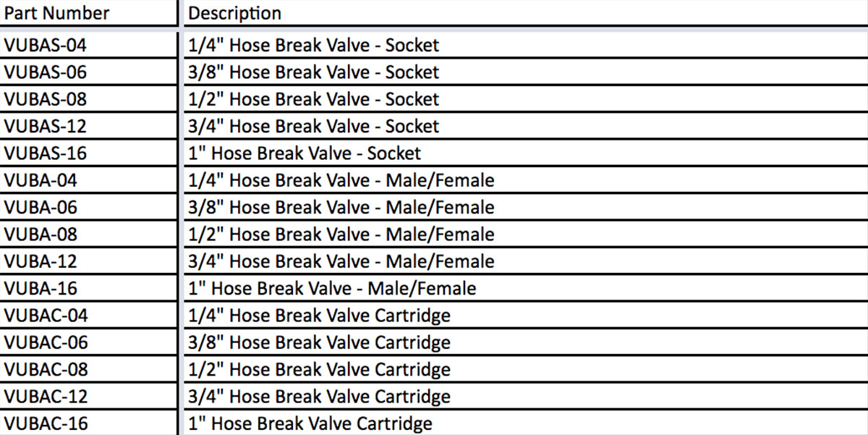
Task: Select the VUBAS-08 part number cell
Action: click(x=46, y=99)
